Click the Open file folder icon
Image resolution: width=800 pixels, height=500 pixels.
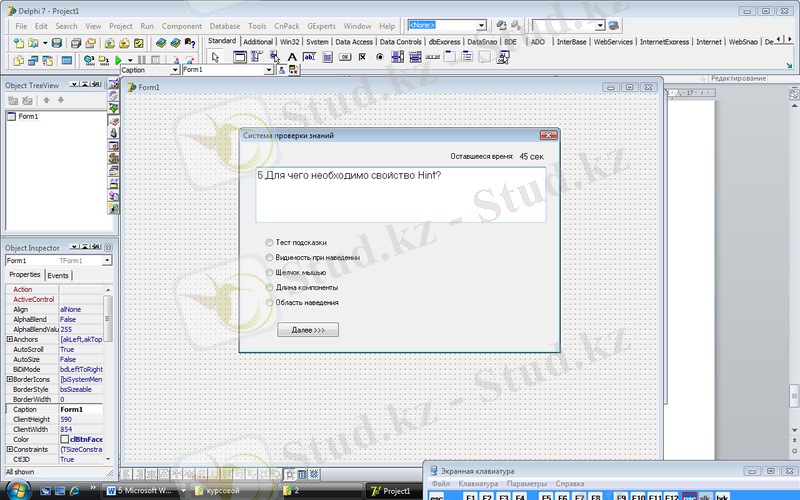[x=33, y=43]
